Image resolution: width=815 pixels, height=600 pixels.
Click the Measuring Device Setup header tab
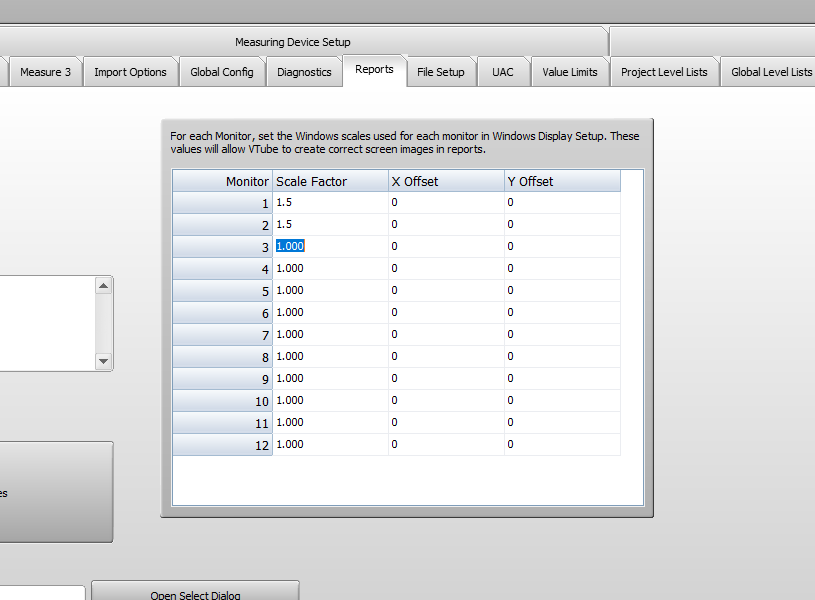point(293,42)
